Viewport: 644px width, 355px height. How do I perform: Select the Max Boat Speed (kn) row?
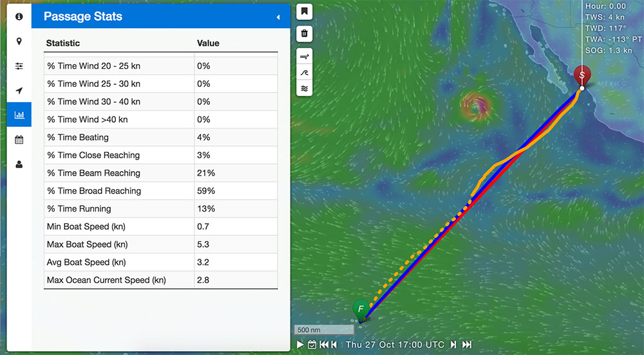(x=160, y=244)
